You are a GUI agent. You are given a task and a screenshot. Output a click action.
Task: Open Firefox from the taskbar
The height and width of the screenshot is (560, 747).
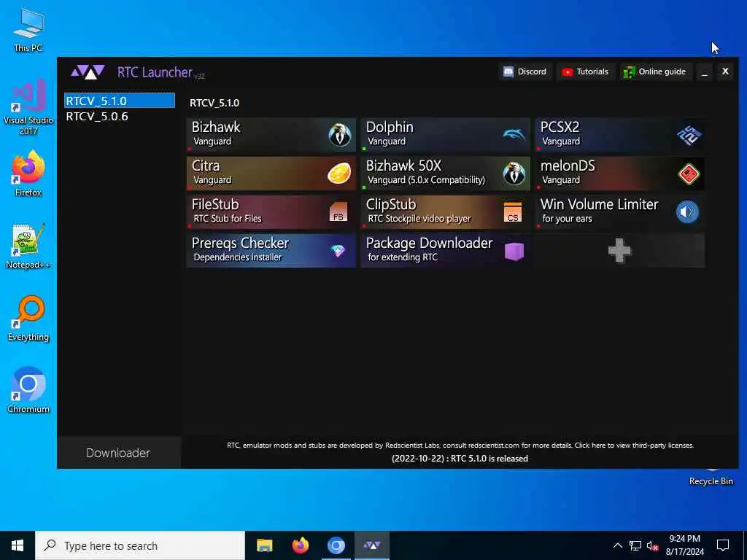tap(300, 545)
